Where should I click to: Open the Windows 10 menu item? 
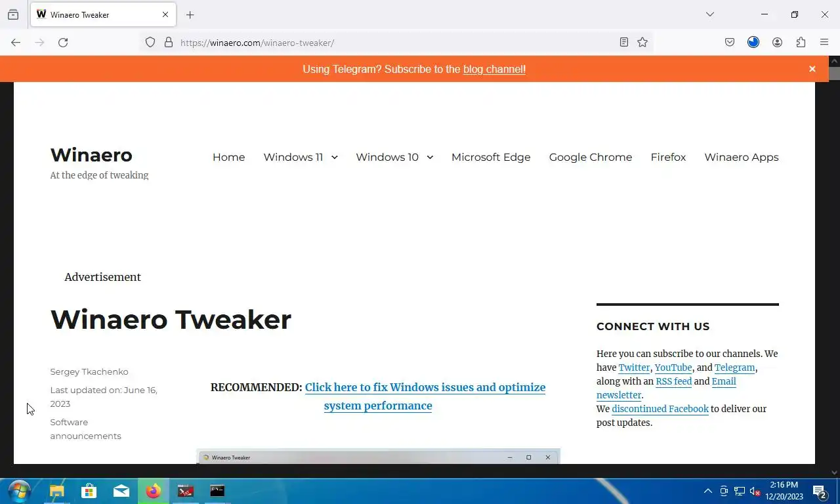point(387,157)
